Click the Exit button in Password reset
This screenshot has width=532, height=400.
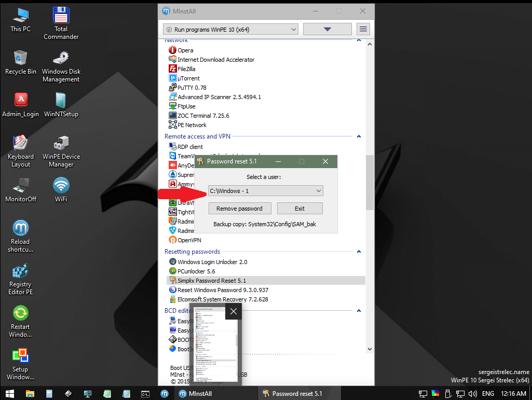coord(299,209)
